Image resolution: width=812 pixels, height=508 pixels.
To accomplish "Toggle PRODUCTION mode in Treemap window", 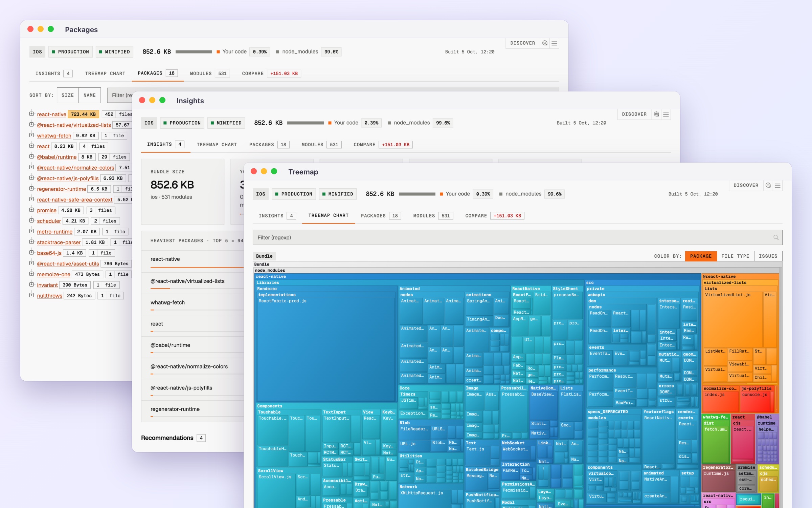I will pyautogui.click(x=294, y=194).
